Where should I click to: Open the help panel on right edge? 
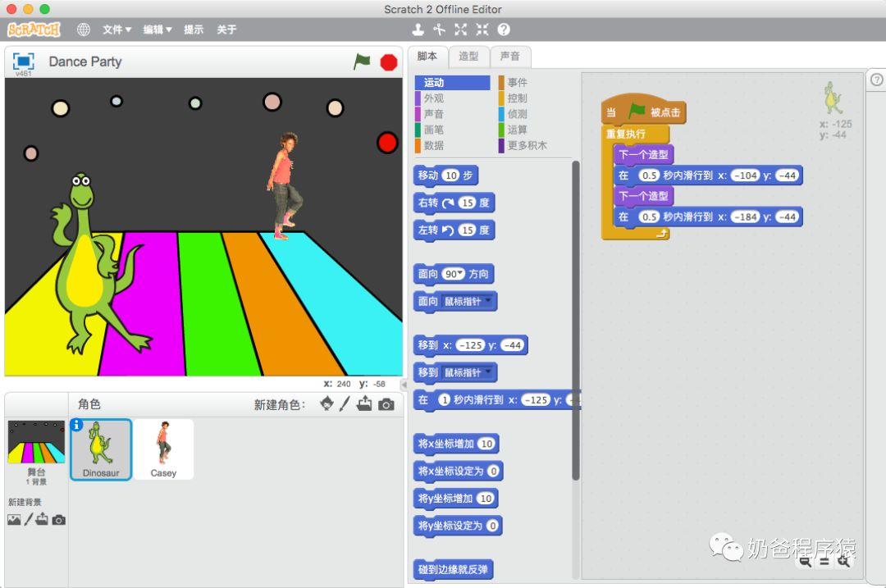[x=876, y=80]
